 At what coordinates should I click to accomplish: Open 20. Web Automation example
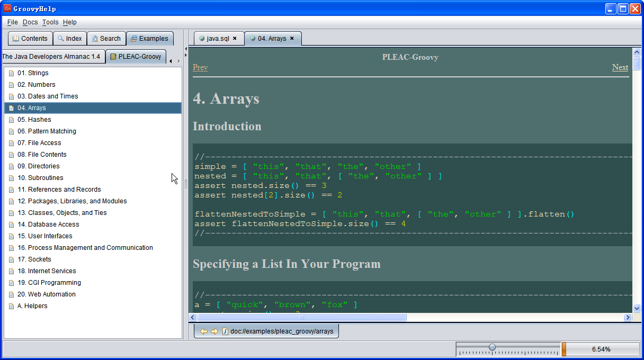click(x=93, y=294)
